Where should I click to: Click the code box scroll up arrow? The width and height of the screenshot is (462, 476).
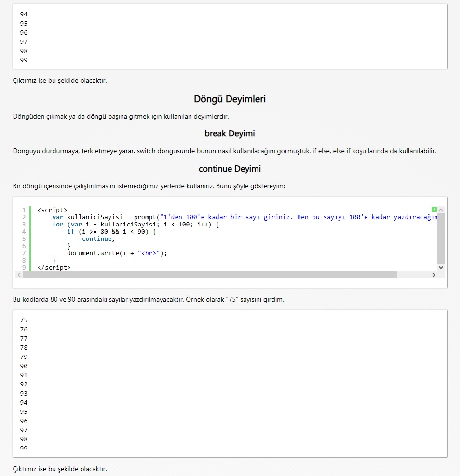pos(441,210)
